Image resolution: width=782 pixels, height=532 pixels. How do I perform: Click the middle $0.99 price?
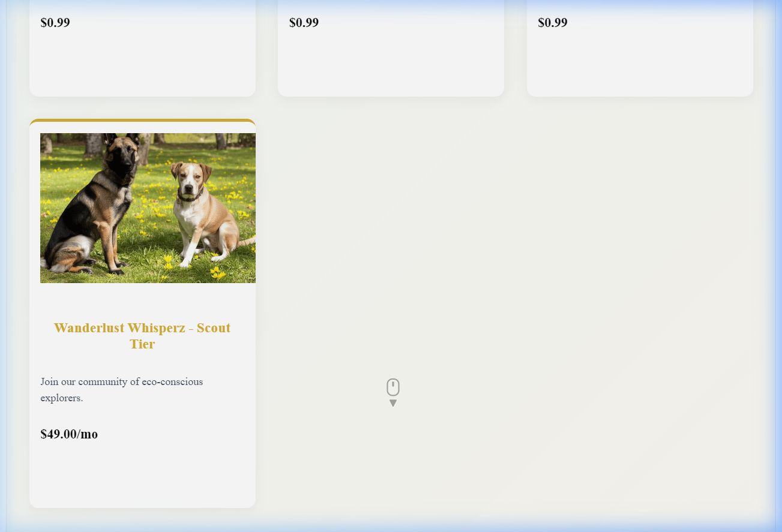pyautogui.click(x=304, y=23)
